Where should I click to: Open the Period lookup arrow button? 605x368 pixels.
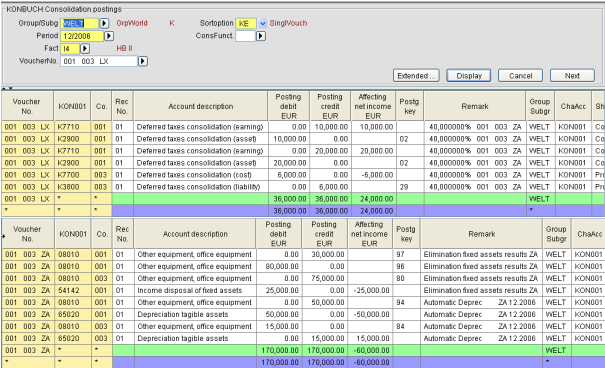pos(109,36)
